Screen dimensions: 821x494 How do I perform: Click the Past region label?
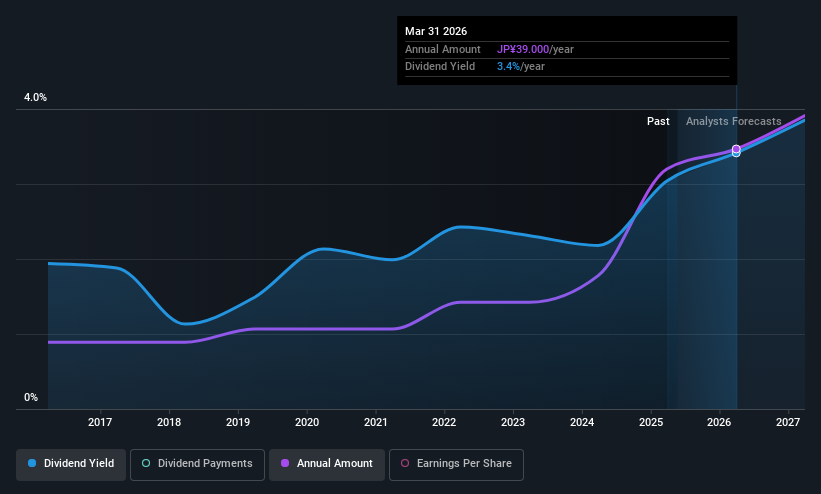[x=658, y=122]
